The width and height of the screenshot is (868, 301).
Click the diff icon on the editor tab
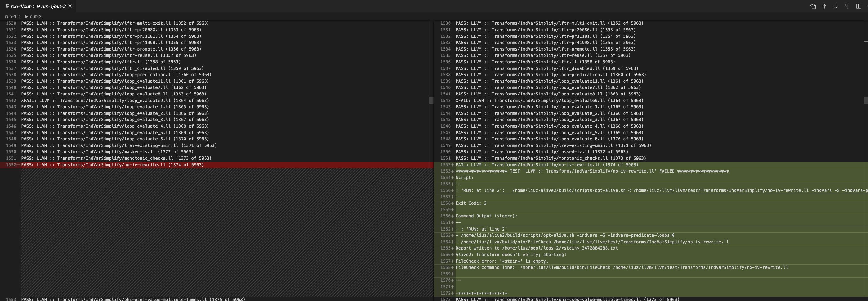click(7, 7)
